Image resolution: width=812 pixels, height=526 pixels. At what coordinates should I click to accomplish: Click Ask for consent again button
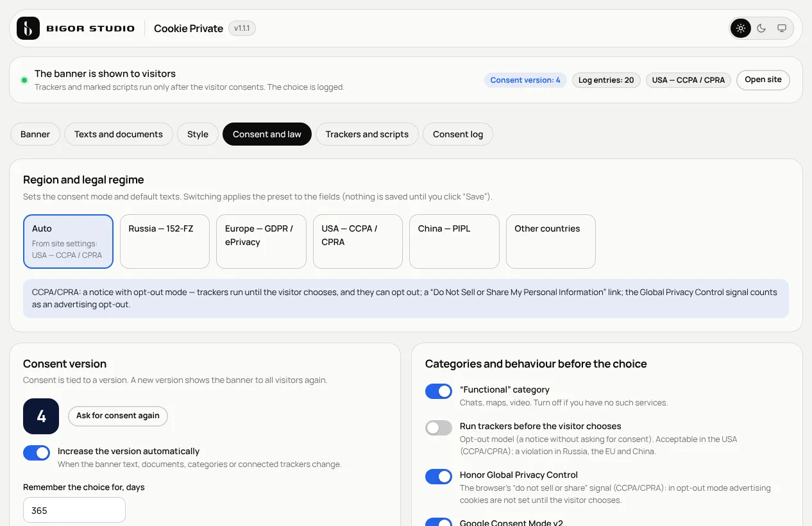(x=118, y=416)
